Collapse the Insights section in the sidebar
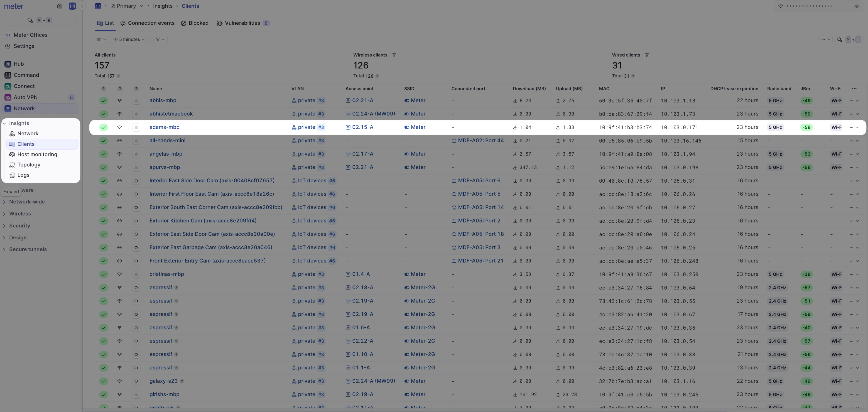The height and width of the screenshot is (412, 868). (x=4, y=123)
